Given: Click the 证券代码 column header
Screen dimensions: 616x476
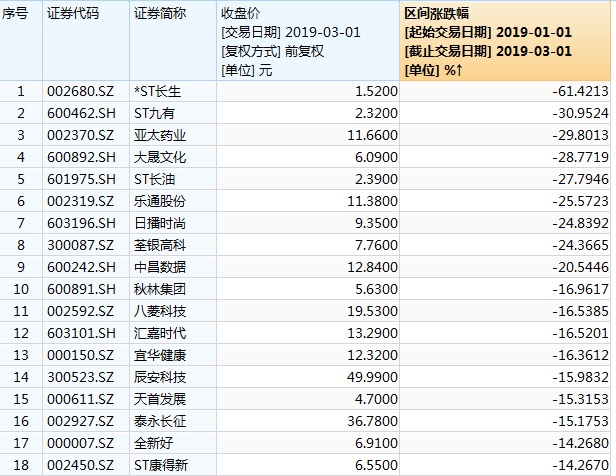Looking at the screenshot, I should [x=86, y=41].
